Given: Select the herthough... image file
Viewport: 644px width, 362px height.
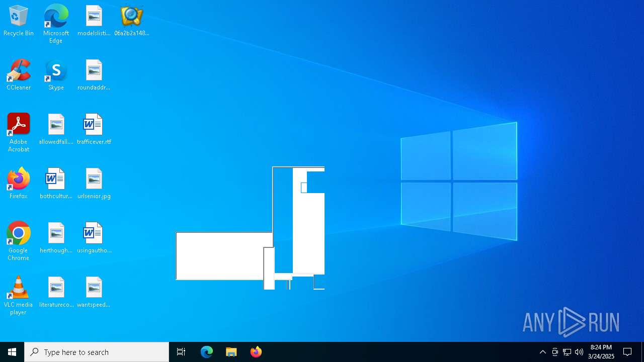Looking at the screenshot, I should click(56, 238).
